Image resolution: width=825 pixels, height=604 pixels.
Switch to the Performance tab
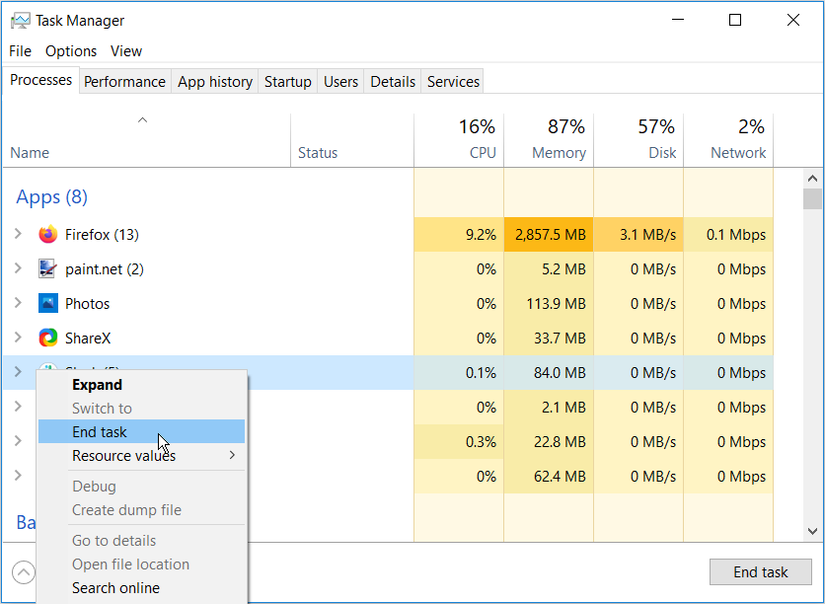click(125, 82)
